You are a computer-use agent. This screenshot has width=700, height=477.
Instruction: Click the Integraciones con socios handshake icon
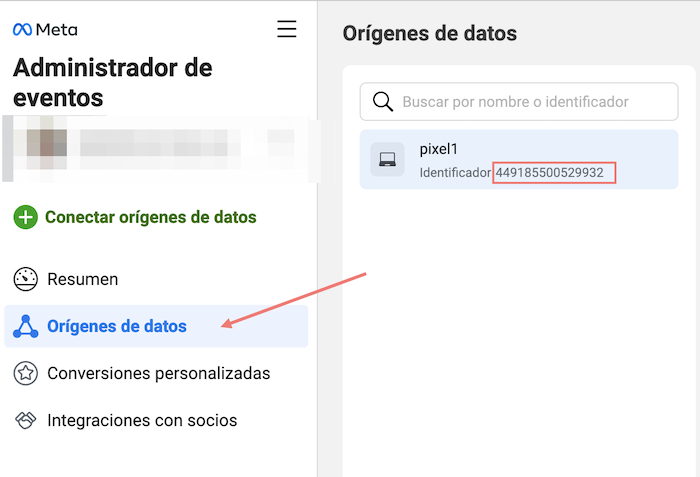point(25,420)
